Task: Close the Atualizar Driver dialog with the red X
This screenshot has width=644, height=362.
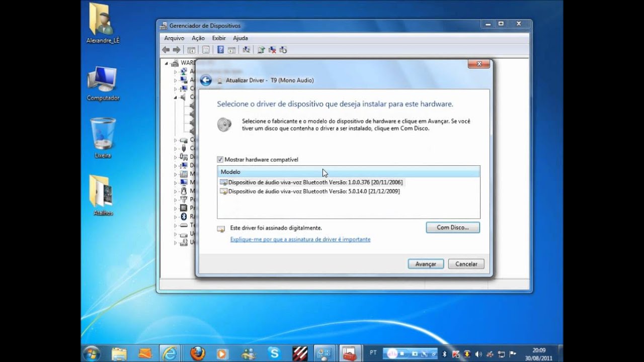Action: click(x=479, y=64)
